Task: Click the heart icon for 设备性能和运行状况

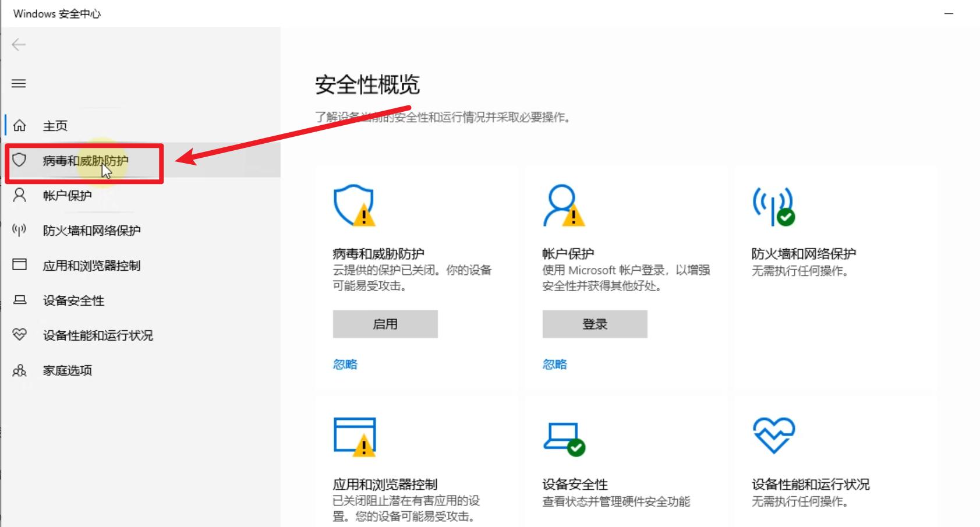Action: [20, 335]
